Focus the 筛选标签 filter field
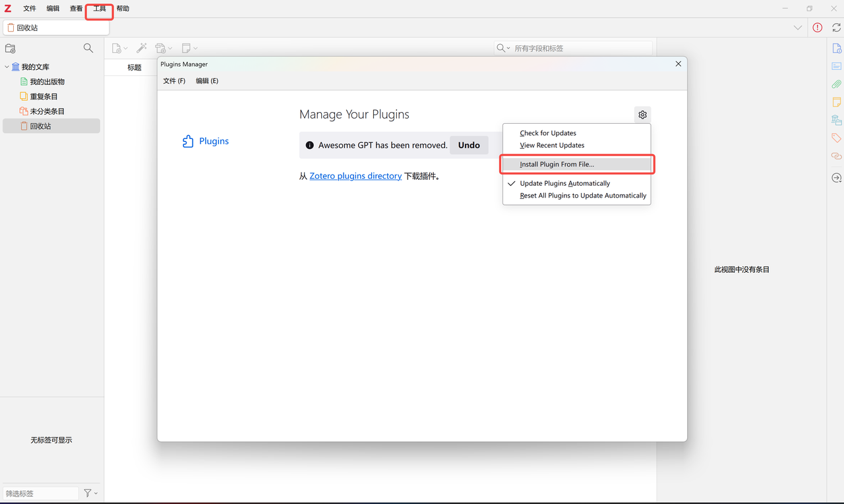The image size is (844, 504). click(x=41, y=493)
